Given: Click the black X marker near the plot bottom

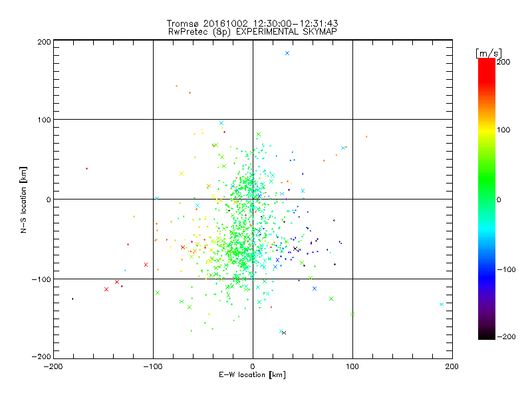Looking at the screenshot, I should coord(285,333).
